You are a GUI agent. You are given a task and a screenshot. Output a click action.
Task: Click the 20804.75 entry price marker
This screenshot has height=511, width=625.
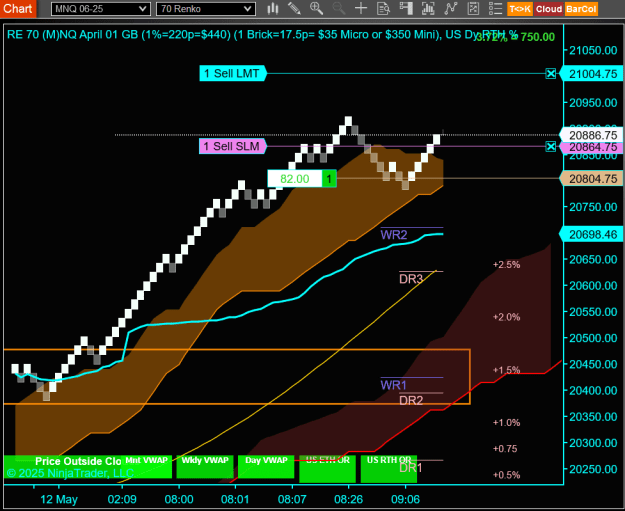[x=592, y=179]
